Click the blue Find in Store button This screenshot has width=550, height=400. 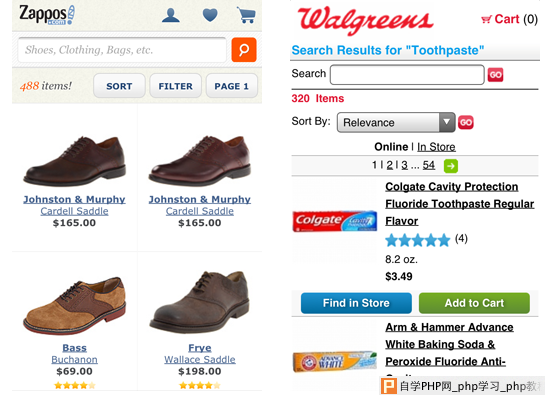(356, 303)
